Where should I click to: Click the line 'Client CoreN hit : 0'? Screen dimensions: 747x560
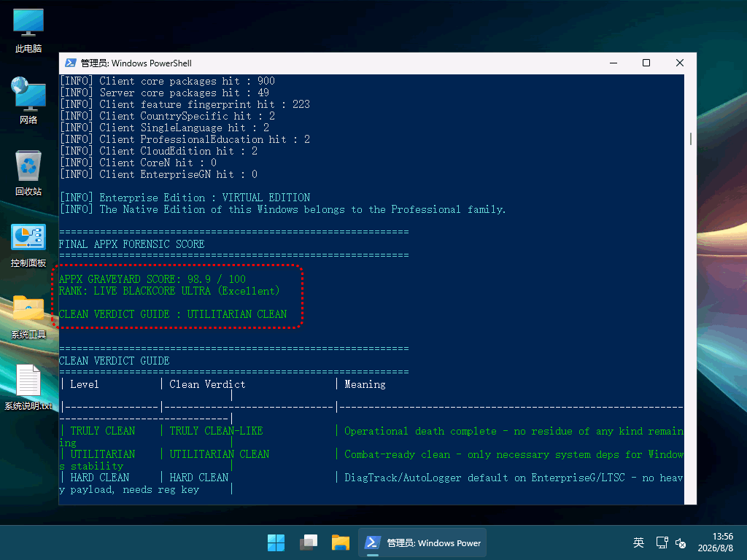coord(138,163)
